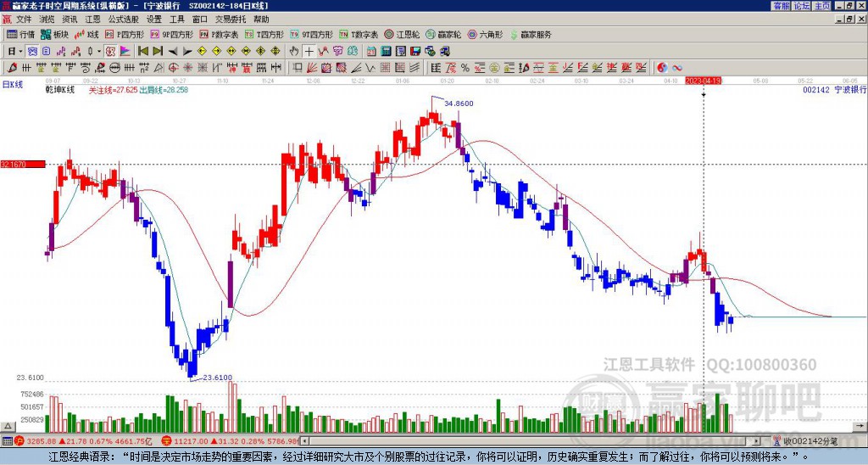Open the 江恩 menu

[92, 20]
